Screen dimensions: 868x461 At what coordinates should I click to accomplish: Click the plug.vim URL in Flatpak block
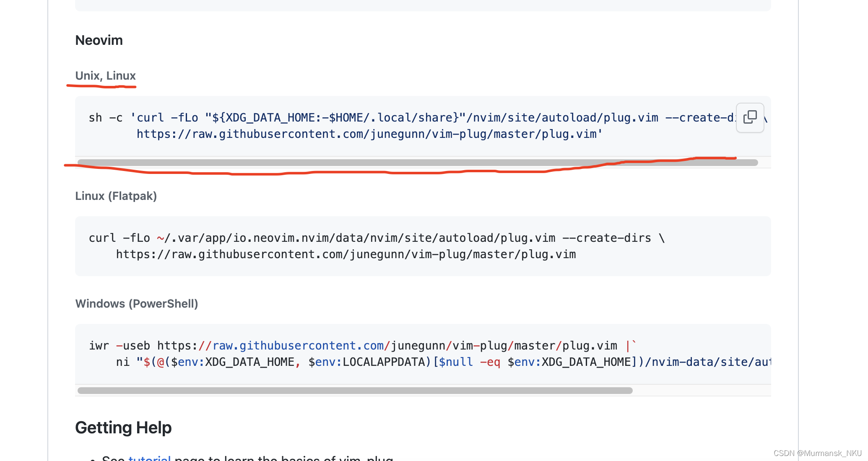point(346,254)
